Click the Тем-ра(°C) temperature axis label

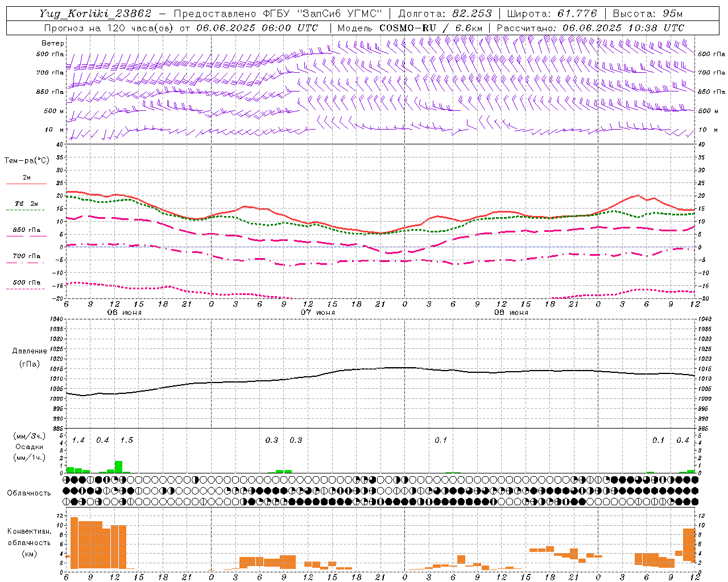click(27, 161)
